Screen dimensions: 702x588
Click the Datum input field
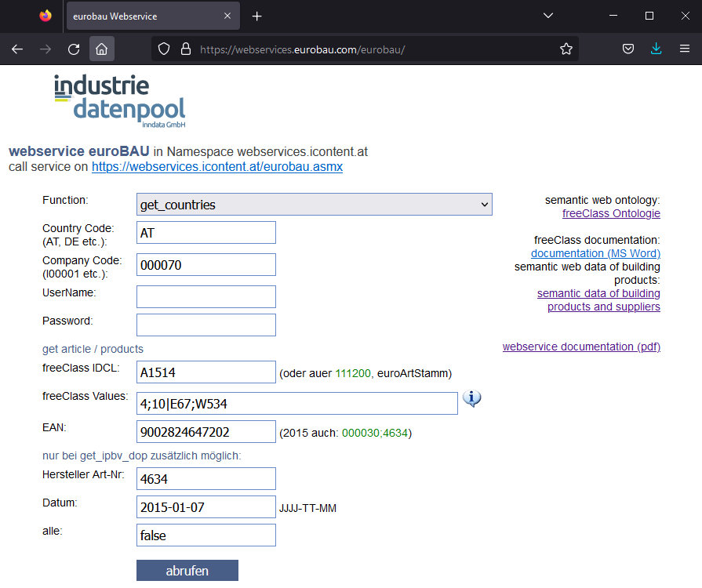[206, 507]
